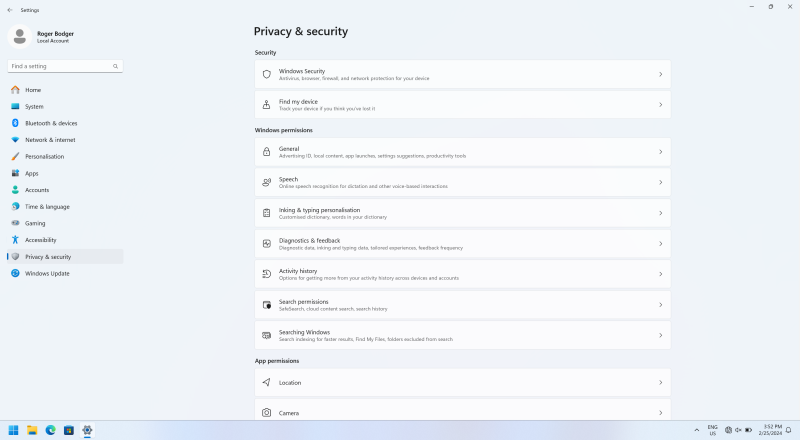Go to the Accounts section

click(65, 190)
